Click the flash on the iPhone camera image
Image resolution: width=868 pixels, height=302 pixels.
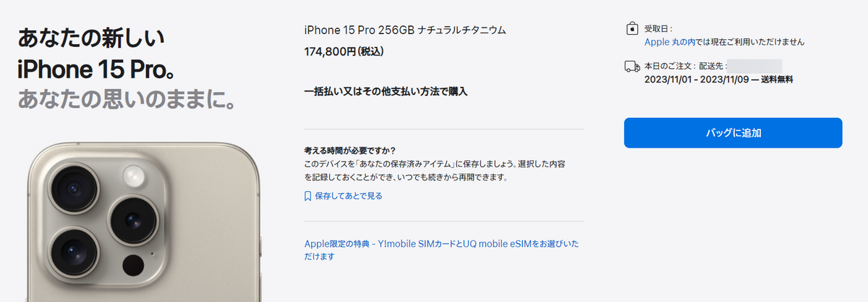coord(133,175)
